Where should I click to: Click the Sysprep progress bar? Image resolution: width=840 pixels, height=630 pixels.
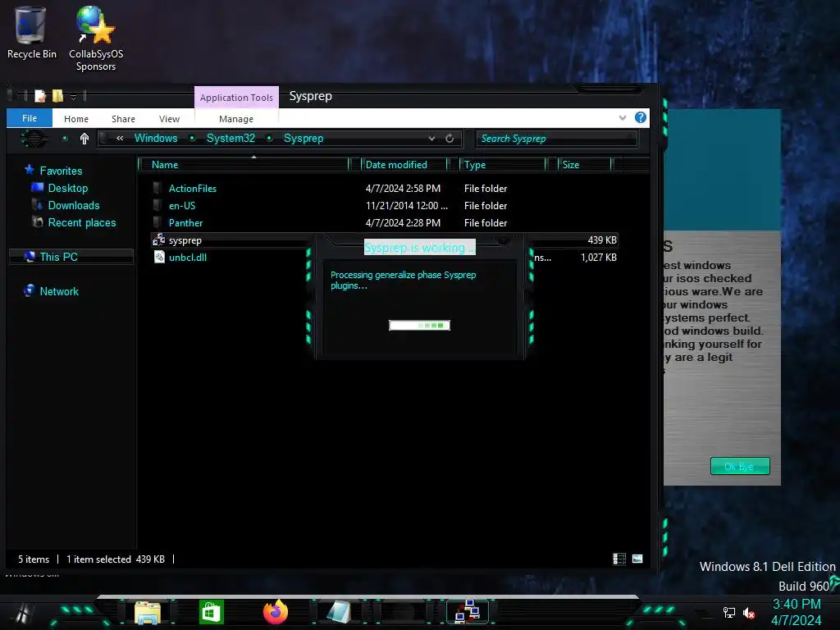click(x=419, y=325)
